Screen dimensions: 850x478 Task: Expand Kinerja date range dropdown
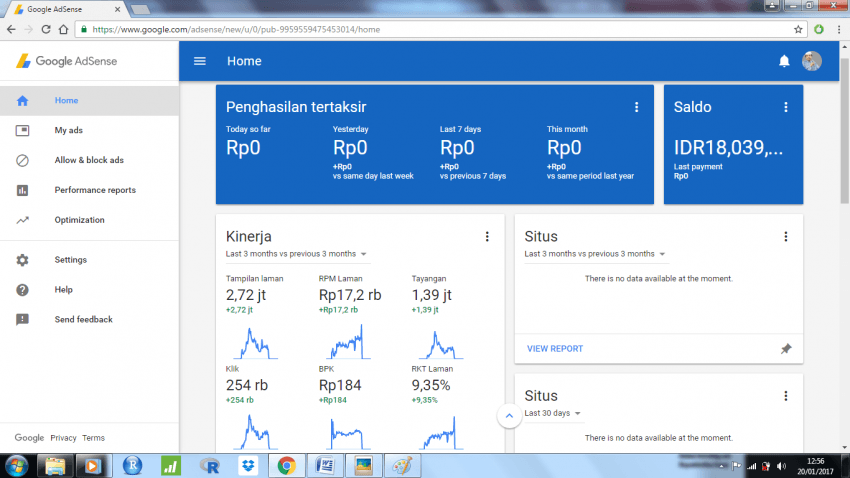364,254
